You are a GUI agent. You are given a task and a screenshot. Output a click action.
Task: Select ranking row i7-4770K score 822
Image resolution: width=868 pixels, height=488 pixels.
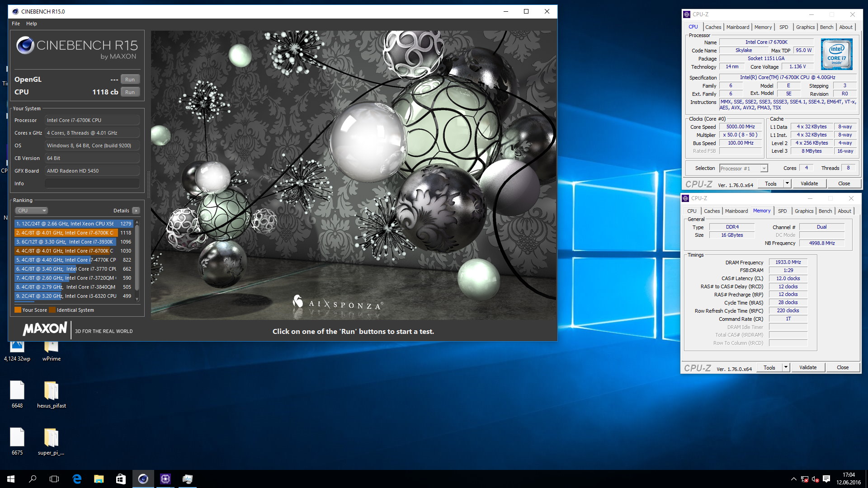point(74,260)
